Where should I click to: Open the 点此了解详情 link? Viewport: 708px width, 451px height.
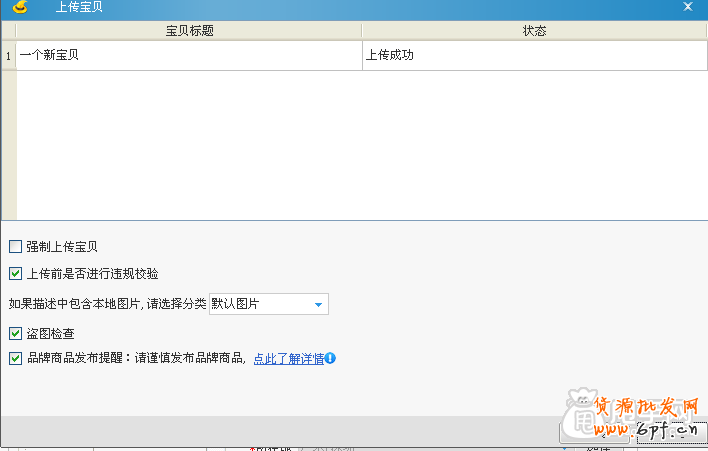[288, 358]
